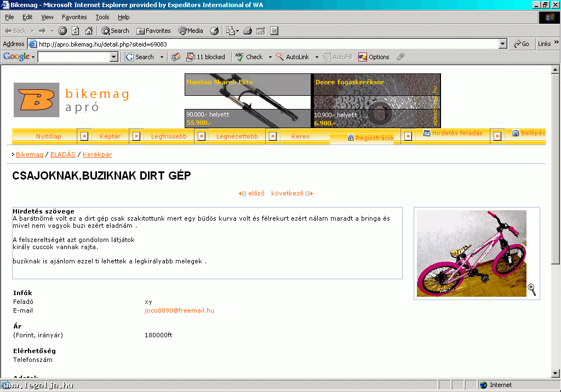Viewport: 561px width, 392px height.
Task: Open the Favorites menu
Action: coord(74,17)
